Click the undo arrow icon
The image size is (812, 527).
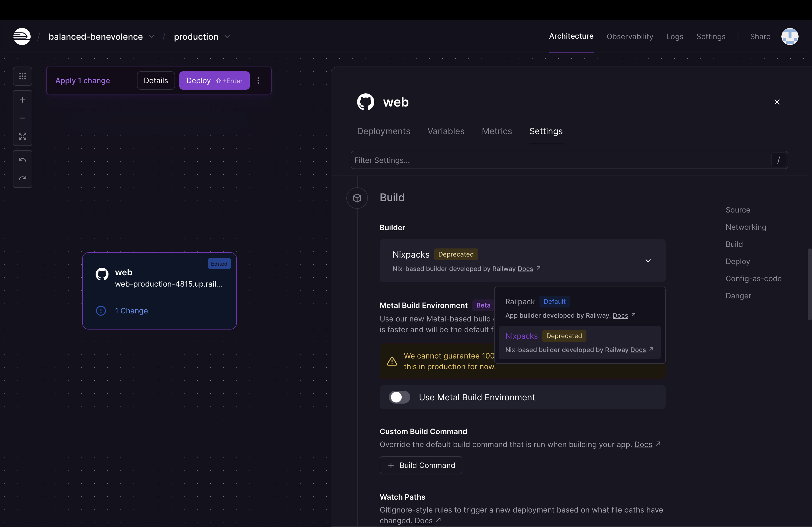tap(23, 160)
